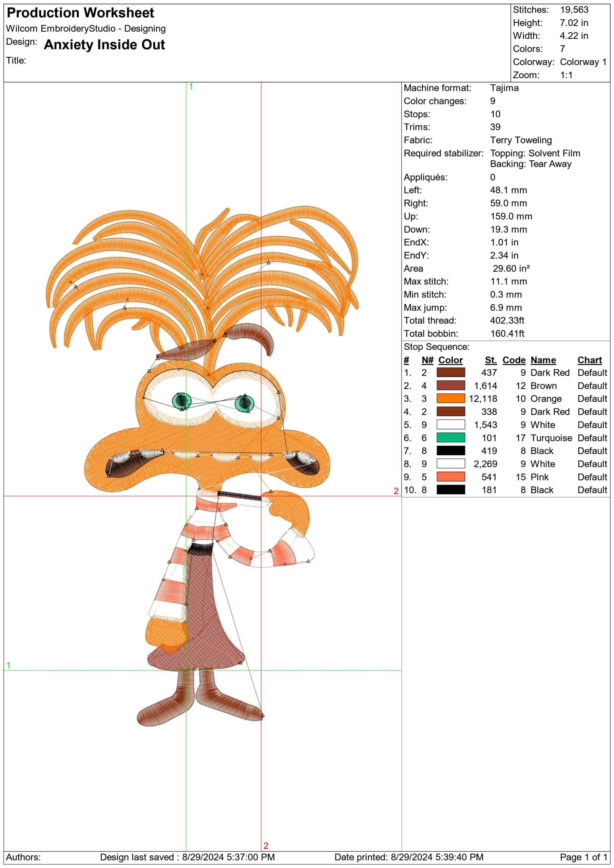Select max stitch value '11.1 mm'
The width and height of the screenshot is (614, 868).
point(509,281)
